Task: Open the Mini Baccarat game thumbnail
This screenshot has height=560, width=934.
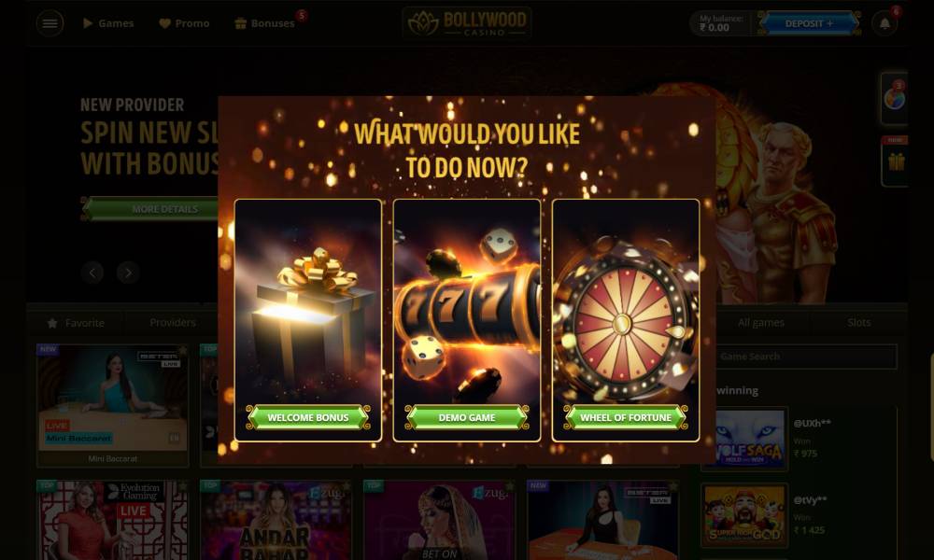Action: pos(113,405)
